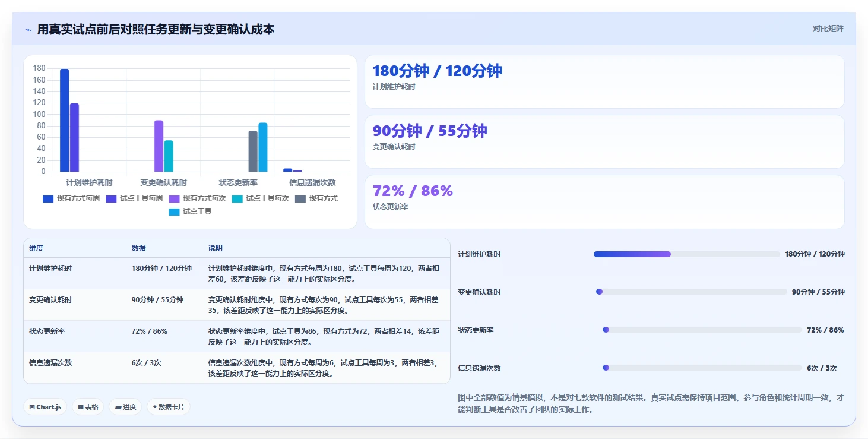This screenshot has height=439, width=868.
Task: Click the 数据 column header
Action: [139, 248]
